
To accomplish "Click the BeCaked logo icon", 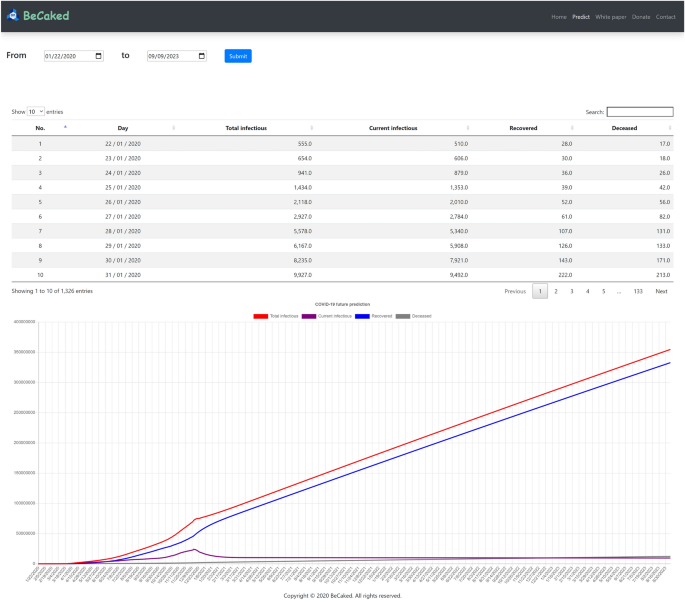I will click(x=13, y=16).
